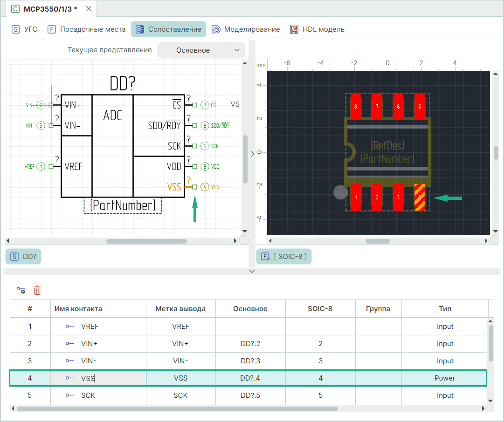Collapse the preview area using the down chevron
This screenshot has height=422, width=504.
pos(252,271)
